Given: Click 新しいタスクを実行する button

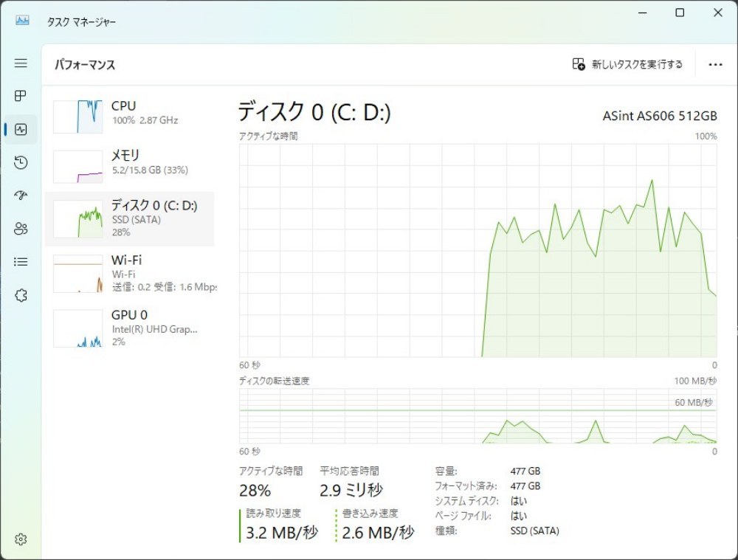Looking at the screenshot, I should [627, 64].
